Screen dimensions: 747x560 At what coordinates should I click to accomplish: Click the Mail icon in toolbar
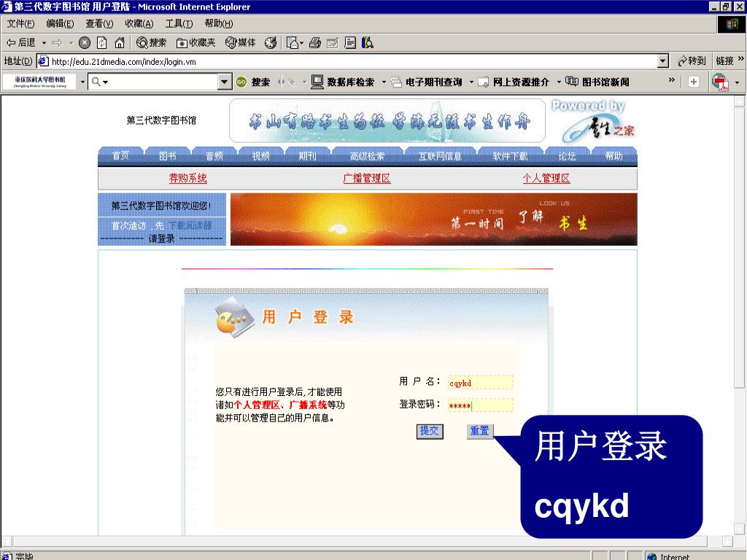point(292,43)
